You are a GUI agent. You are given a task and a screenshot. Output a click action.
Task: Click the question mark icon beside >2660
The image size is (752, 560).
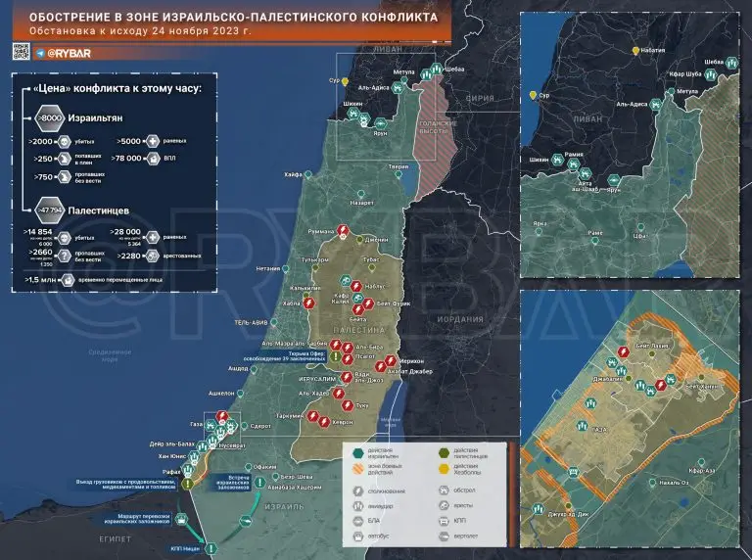(67, 255)
